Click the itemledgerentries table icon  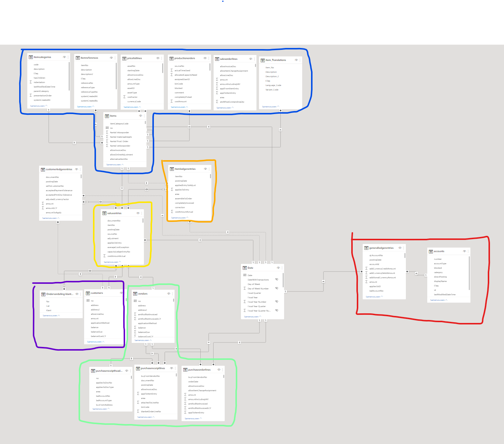tap(172, 169)
